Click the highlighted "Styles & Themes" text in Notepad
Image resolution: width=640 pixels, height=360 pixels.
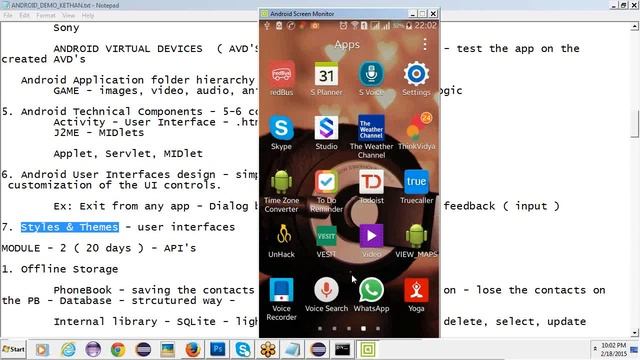tap(70, 227)
